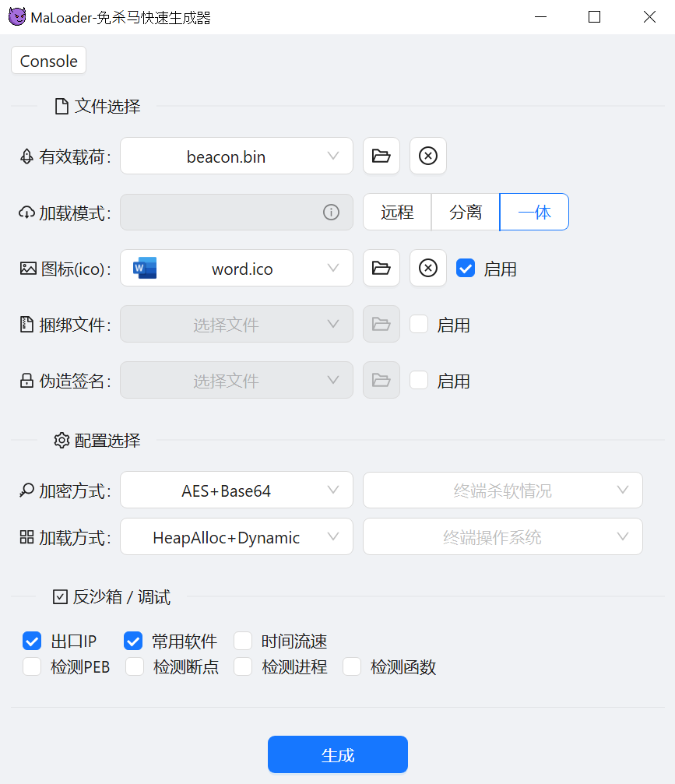The image size is (675, 784).
Task: Select the 远程 loading mode
Action: (x=397, y=212)
